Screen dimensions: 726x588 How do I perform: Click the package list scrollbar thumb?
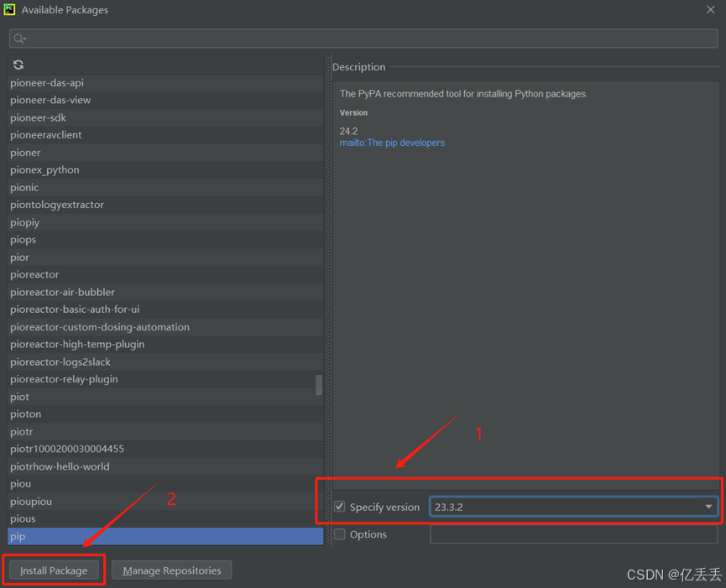319,385
